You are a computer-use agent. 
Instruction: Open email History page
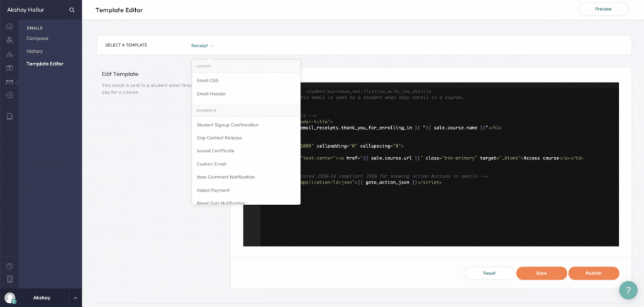35,52
